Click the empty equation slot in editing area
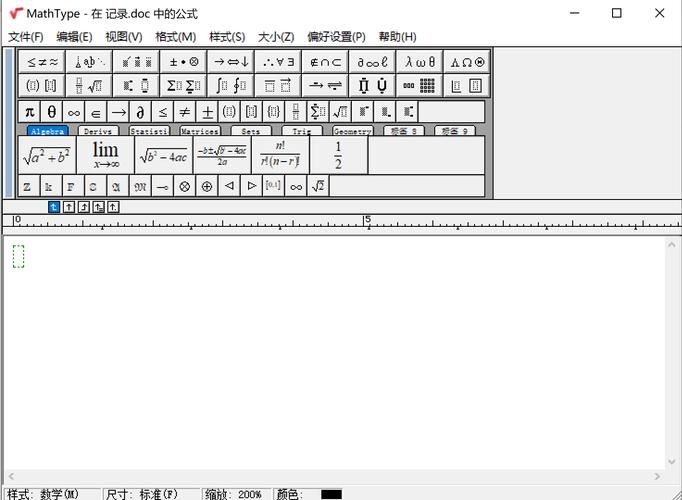The width and height of the screenshot is (682, 500). pyautogui.click(x=18, y=257)
